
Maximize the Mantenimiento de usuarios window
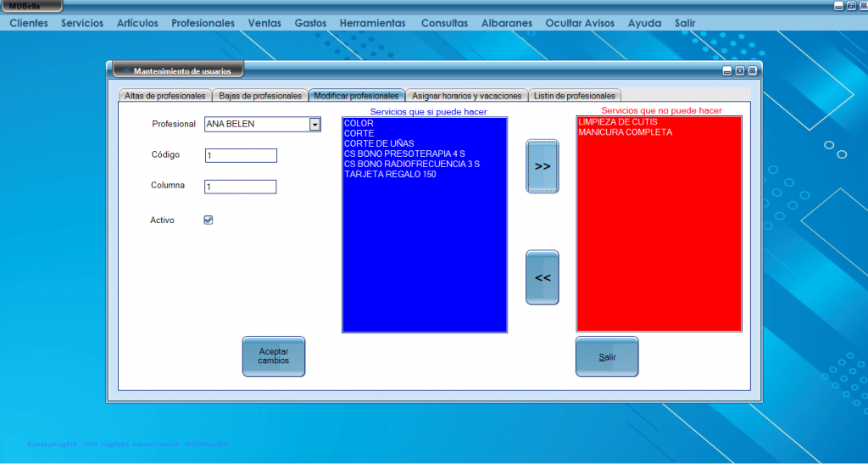point(740,71)
